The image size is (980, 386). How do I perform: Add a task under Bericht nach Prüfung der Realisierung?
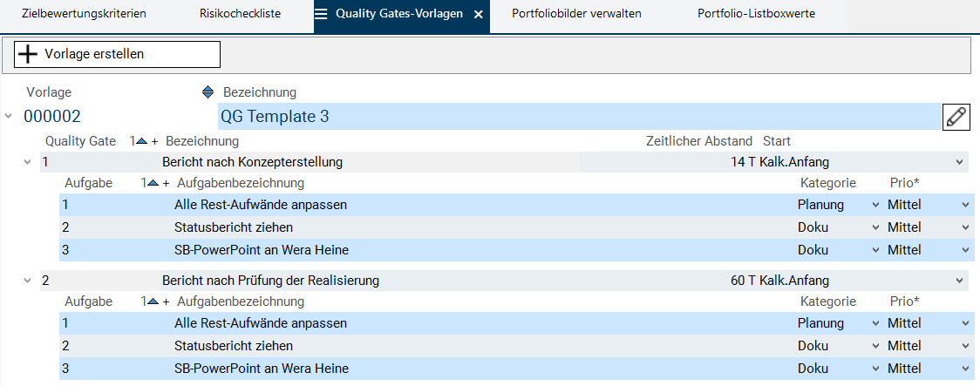[x=167, y=301]
